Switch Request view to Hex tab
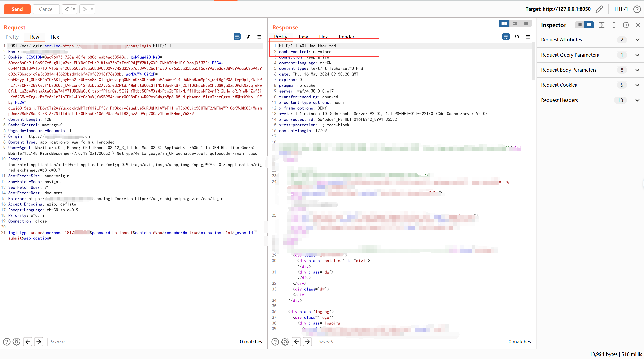 (55, 37)
